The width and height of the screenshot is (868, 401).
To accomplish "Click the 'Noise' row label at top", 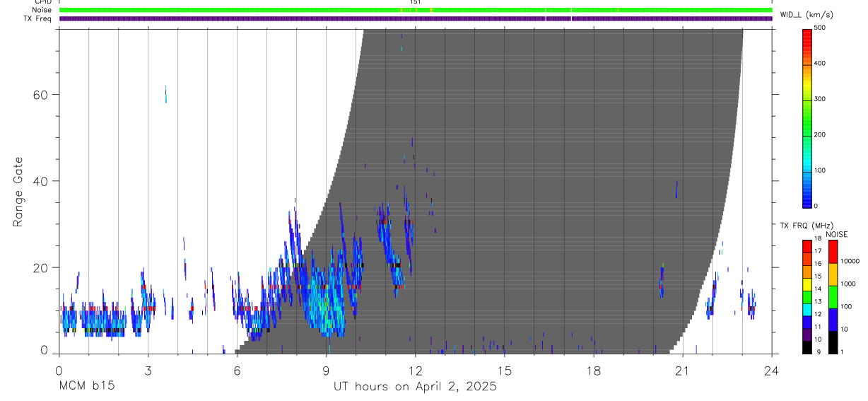I will point(42,10).
